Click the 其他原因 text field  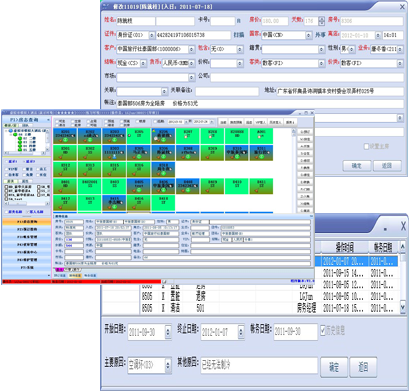pos(258,365)
